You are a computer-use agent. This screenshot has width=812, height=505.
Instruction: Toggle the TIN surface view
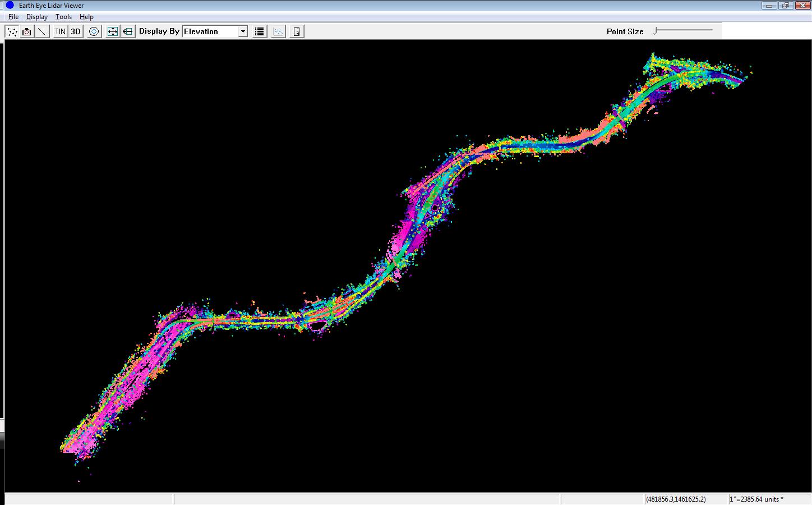click(60, 31)
